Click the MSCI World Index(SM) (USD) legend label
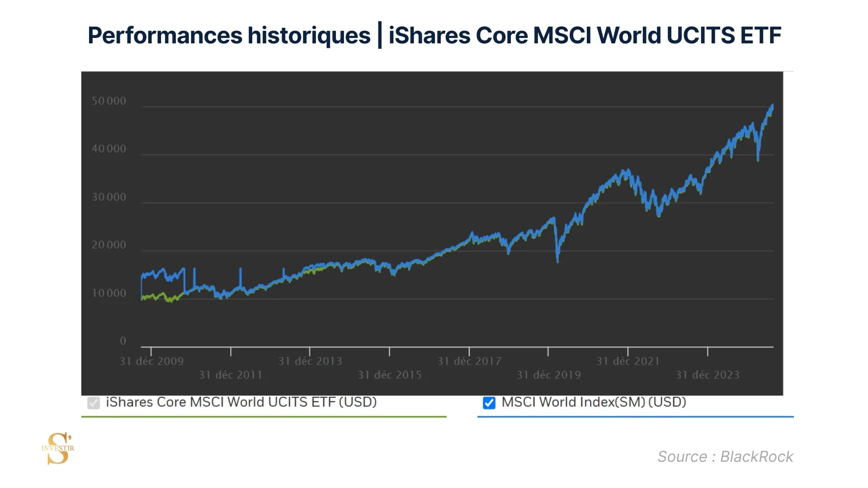Image resolution: width=868 pixels, height=488 pixels. coord(594,402)
